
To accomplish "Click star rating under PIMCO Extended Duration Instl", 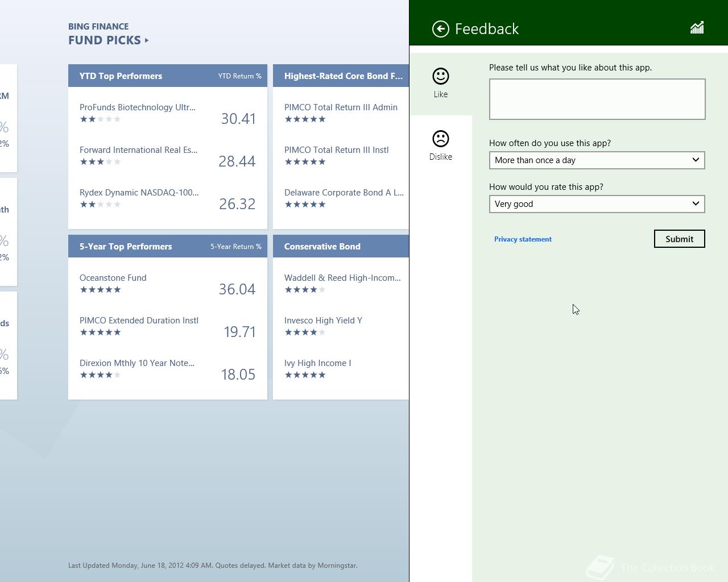I will (101, 332).
